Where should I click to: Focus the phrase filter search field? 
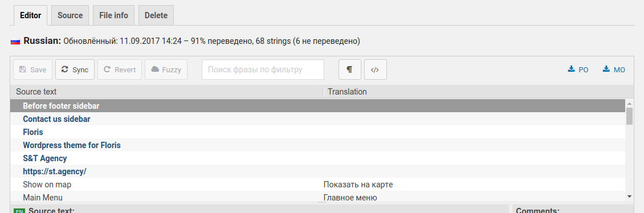point(263,70)
